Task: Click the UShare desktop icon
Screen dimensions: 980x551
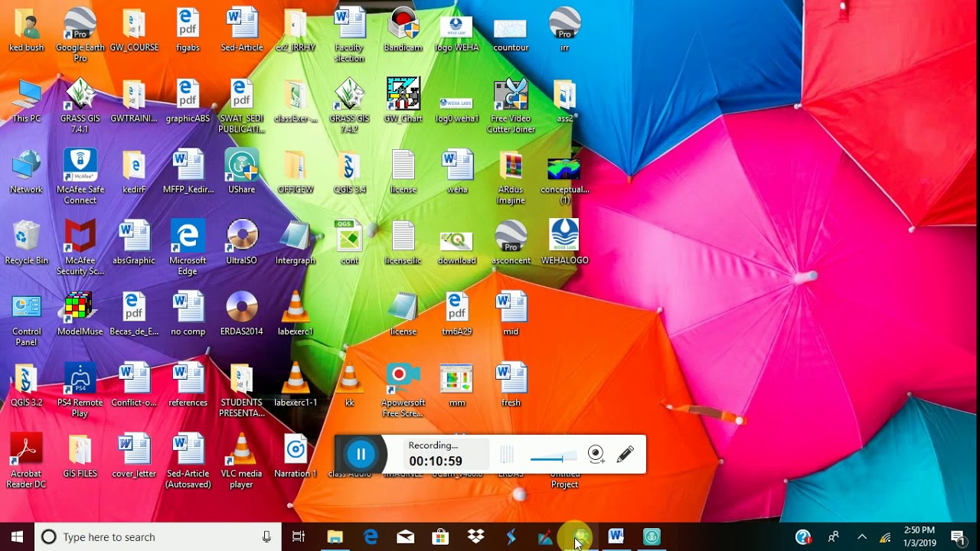Action: 242,172
